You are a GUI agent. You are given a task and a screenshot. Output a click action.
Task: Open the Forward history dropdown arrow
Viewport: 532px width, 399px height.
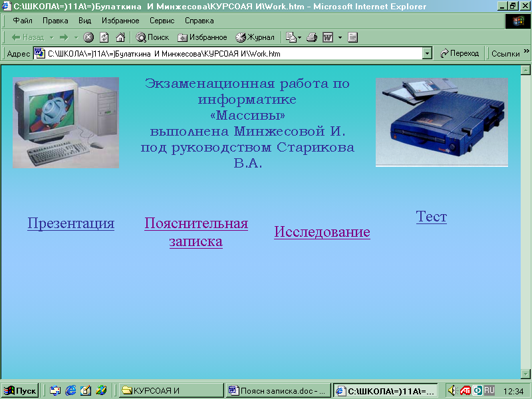pos(76,37)
